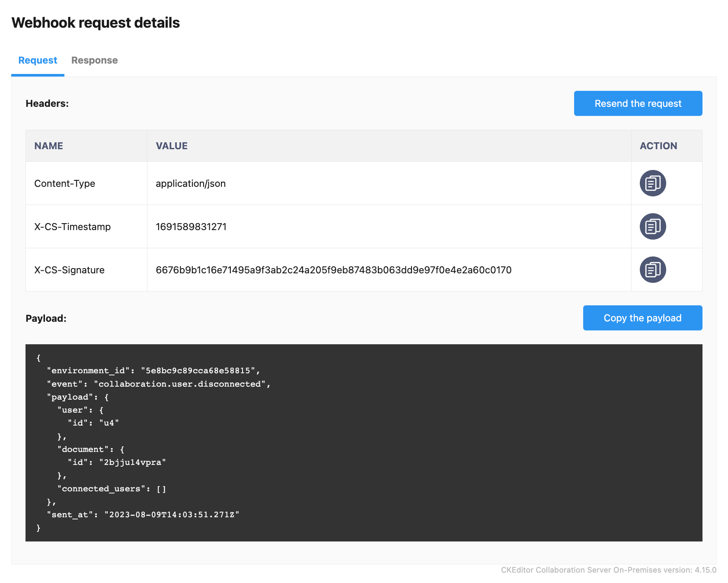Copy the X-CS-Signature header value icon
The height and width of the screenshot is (583, 728).
pyautogui.click(x=653, y=269)
